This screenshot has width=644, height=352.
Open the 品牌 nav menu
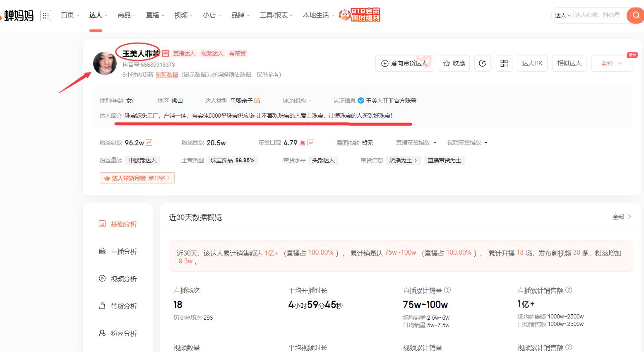coord(240,15)
